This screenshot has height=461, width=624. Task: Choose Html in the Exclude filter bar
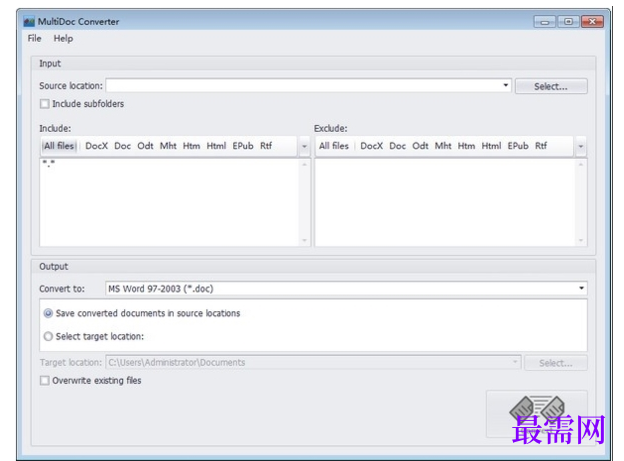tap(491, 146)
